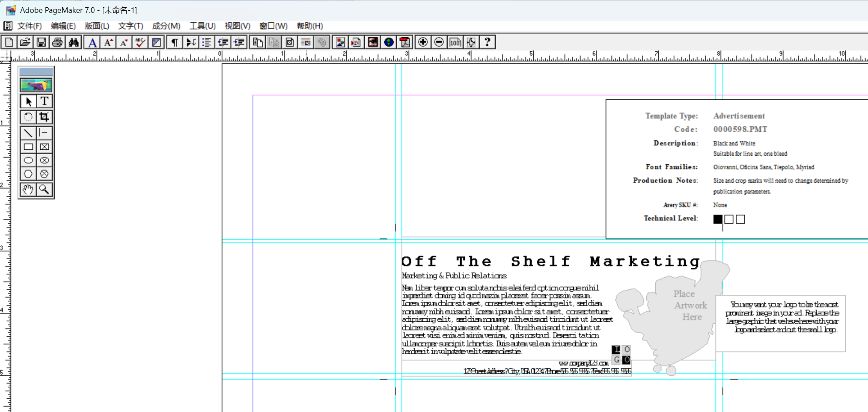This screenshot has width=868, height=412.
Task: Select the Cropping tool in toolbox
Action: (x=44, y=117)
